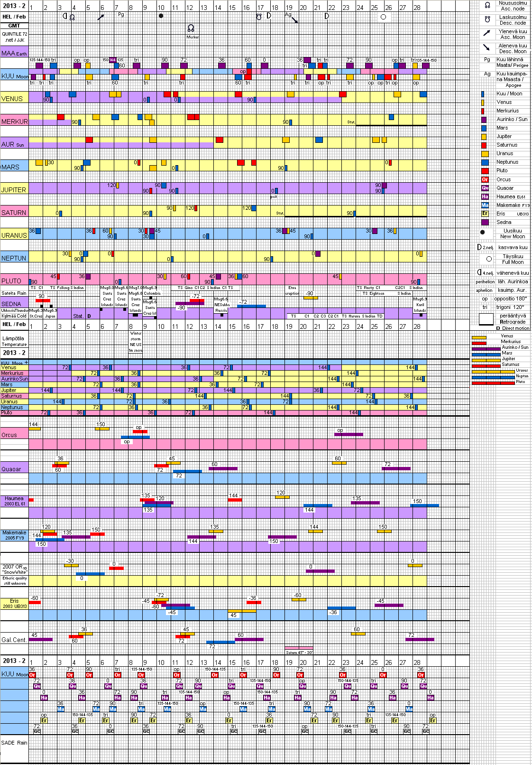This screenshot has height=765, width=532.
Task: Click the Retrograde legend box
Action: click(486, 319)
